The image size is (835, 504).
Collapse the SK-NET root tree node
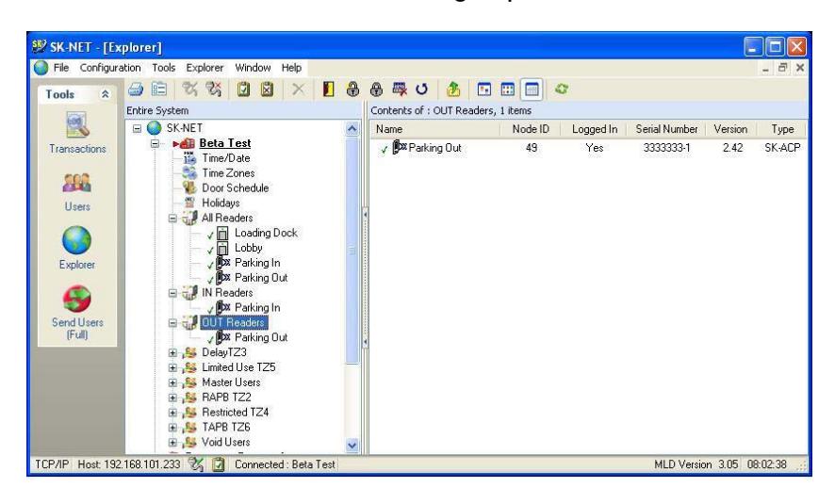coord(138,128)
